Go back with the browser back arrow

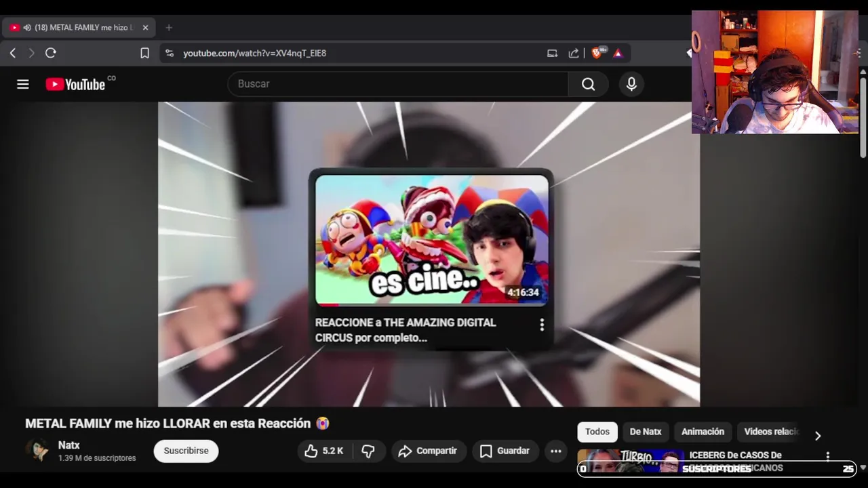click(13, 53)
